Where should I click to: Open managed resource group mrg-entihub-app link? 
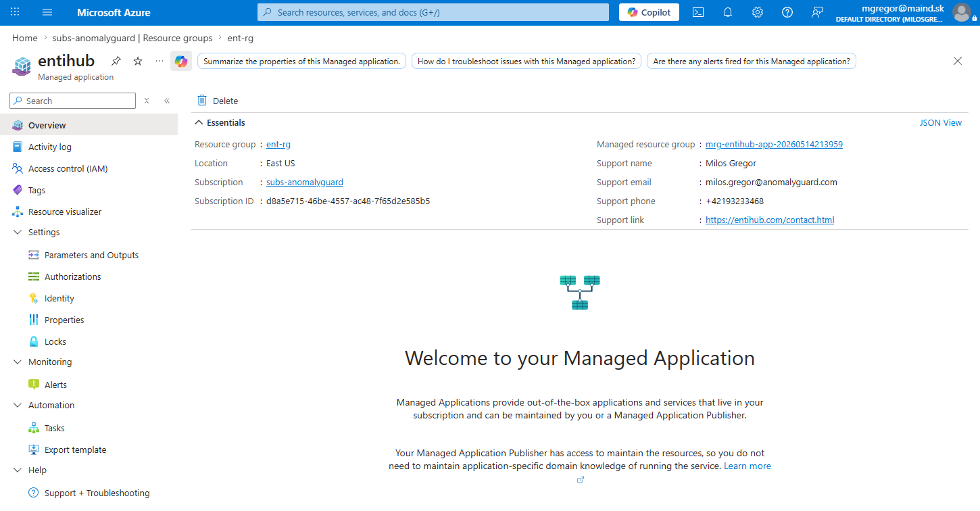coord(774,145)
